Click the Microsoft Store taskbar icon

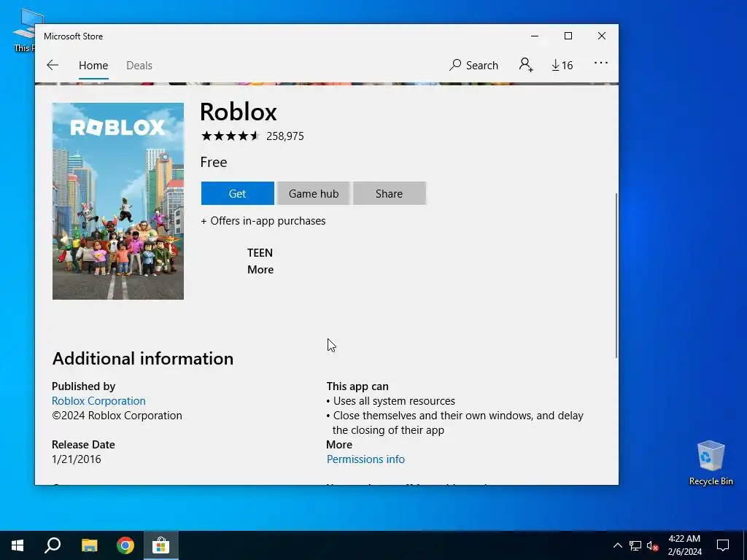click(161, 545)
